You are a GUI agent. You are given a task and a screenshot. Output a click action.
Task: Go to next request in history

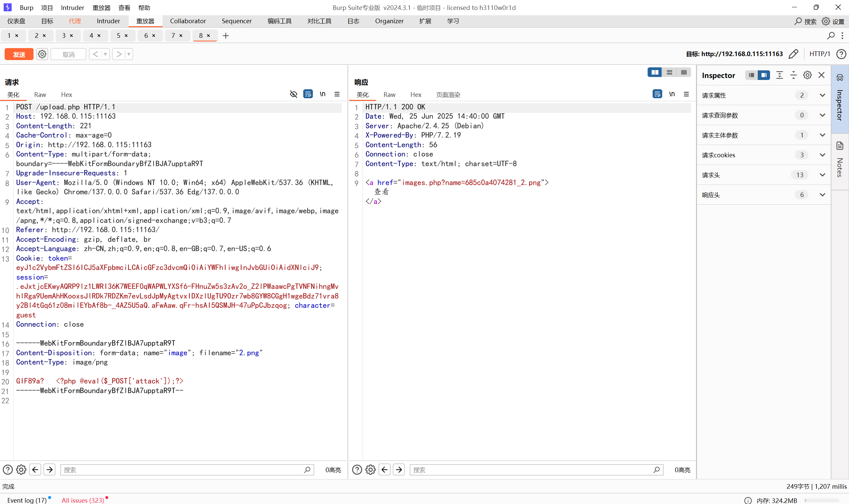pos(119,54)
